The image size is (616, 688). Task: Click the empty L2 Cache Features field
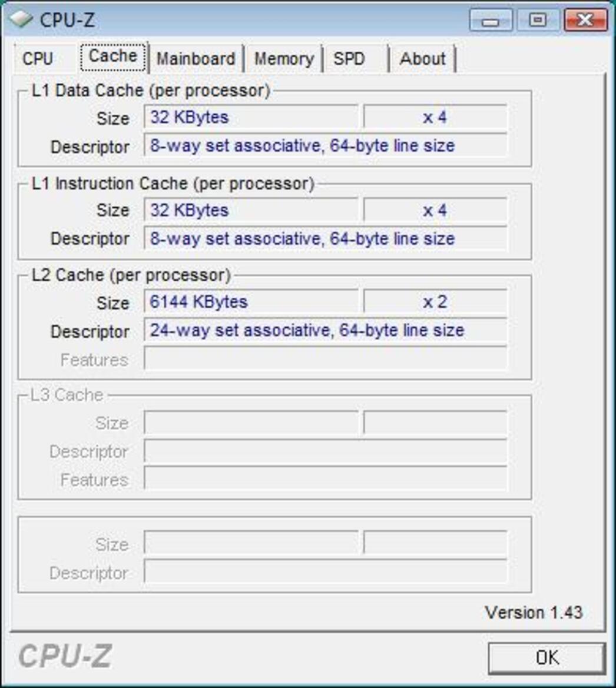point(325,358)
